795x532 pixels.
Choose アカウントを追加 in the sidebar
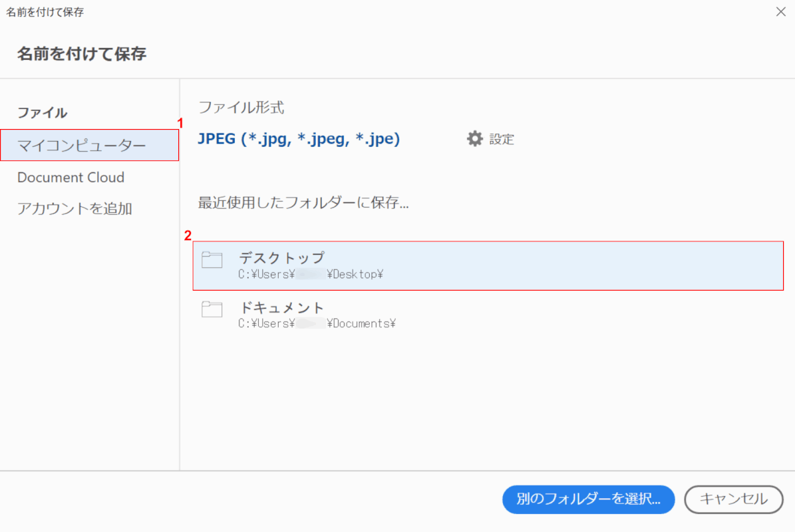(75, 209)
